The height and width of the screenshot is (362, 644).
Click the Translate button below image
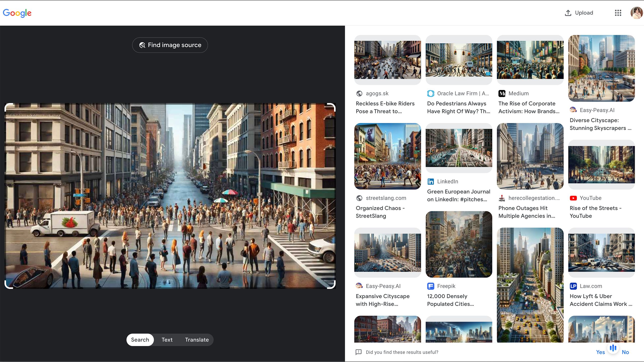[x=197, y=339]
